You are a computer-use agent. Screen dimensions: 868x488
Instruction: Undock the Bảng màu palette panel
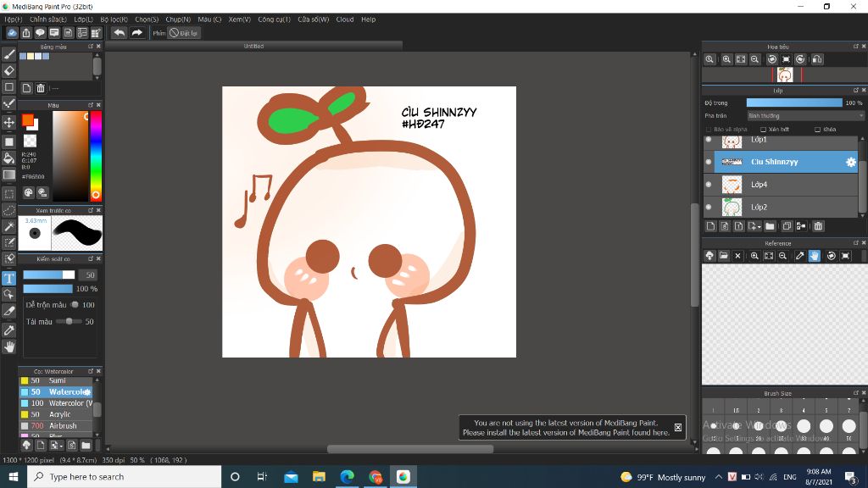click(x=91, y=47)
